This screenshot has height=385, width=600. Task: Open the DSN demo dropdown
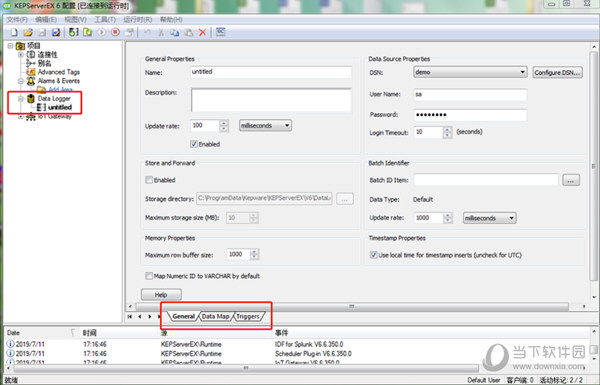tap(470, 72)
